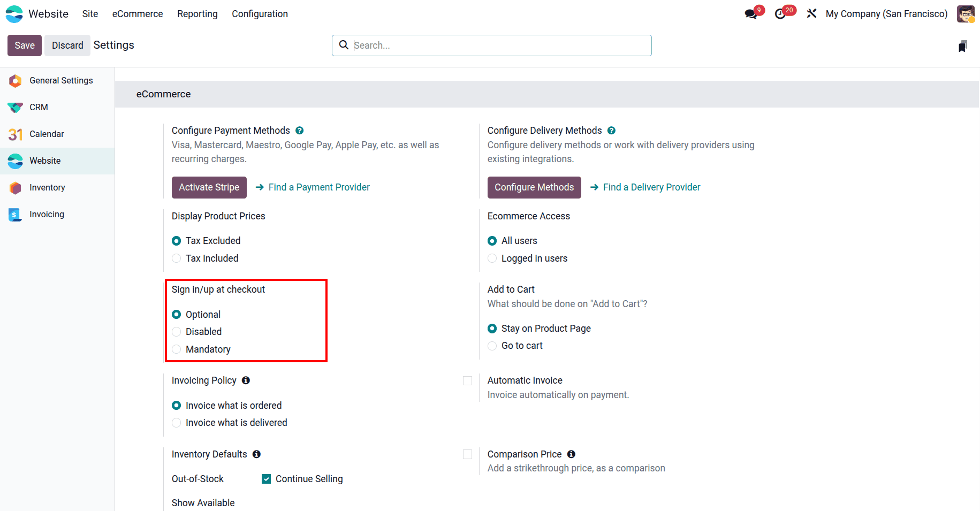The width and height of the screenshot is (980, 511).
Task: Open Calendar settings in sidebar
Action: pyautogui.click(x=57, y=134)
